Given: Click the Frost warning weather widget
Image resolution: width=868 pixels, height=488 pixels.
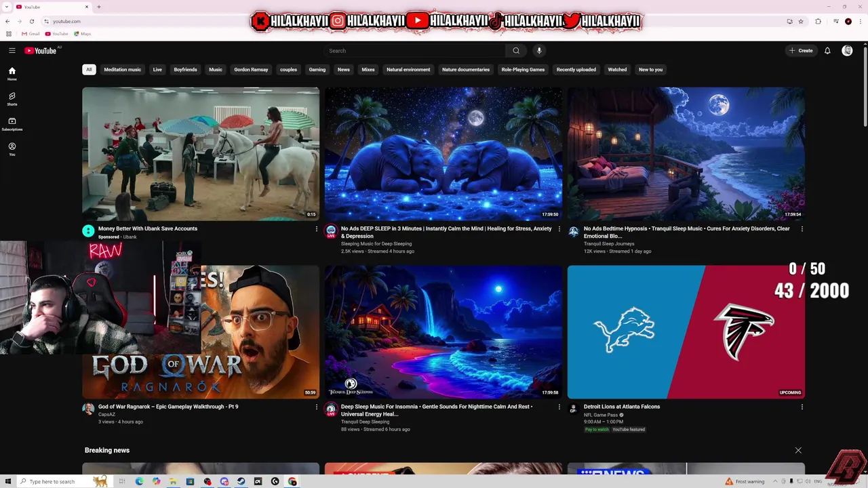Looking at the screenshot, I should pos(745,481).
